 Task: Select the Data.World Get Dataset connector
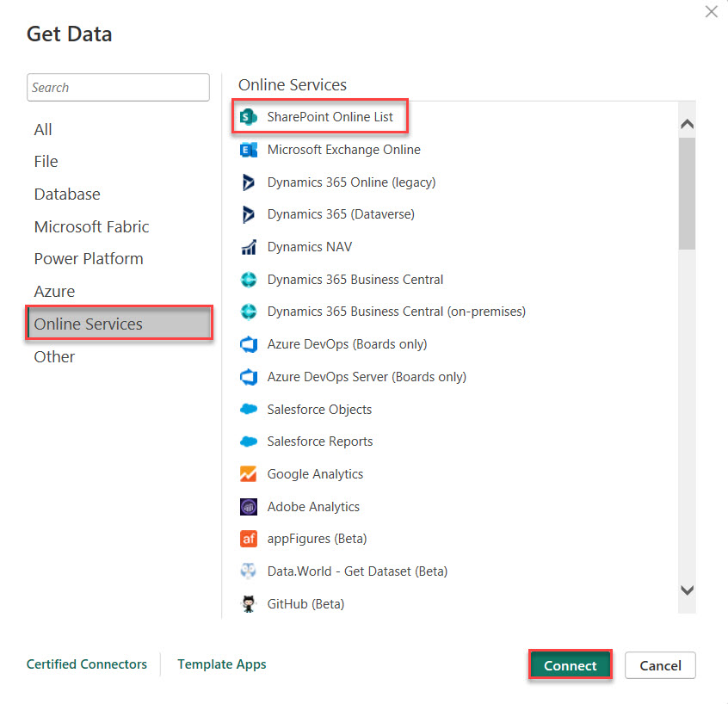pos(358,571)
